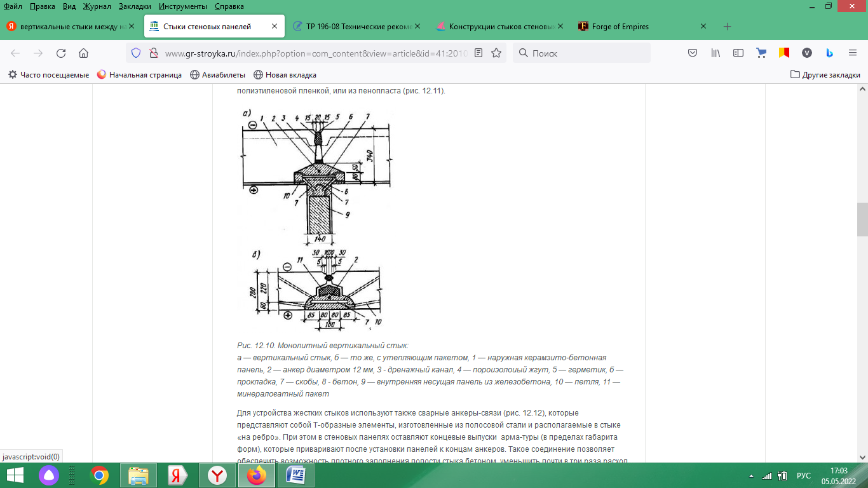Image resolution: width=868 pixels, height=488 pixels.
Task: Open Yandex Browser from the taskbar
Action: tap(217, 475)
